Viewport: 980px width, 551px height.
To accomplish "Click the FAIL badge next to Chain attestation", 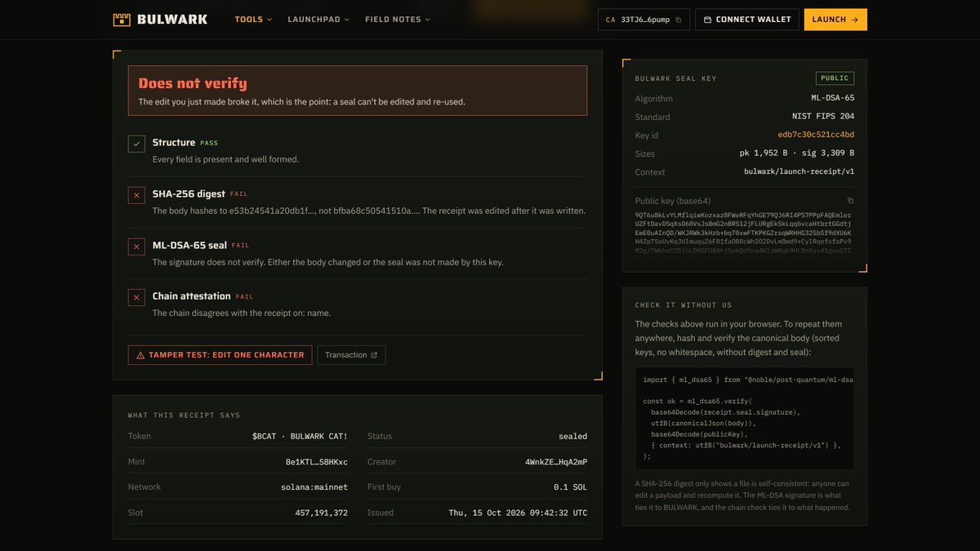I will pyautogui.click(x=244, y=297).
